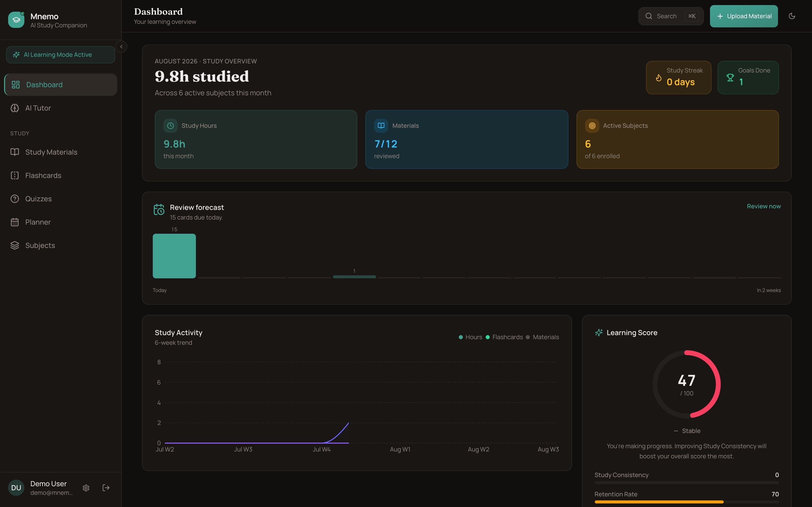This screenshot has height=507, width=812.
Task: Click the Study Streak flame icon
Action: coord(659,78)
